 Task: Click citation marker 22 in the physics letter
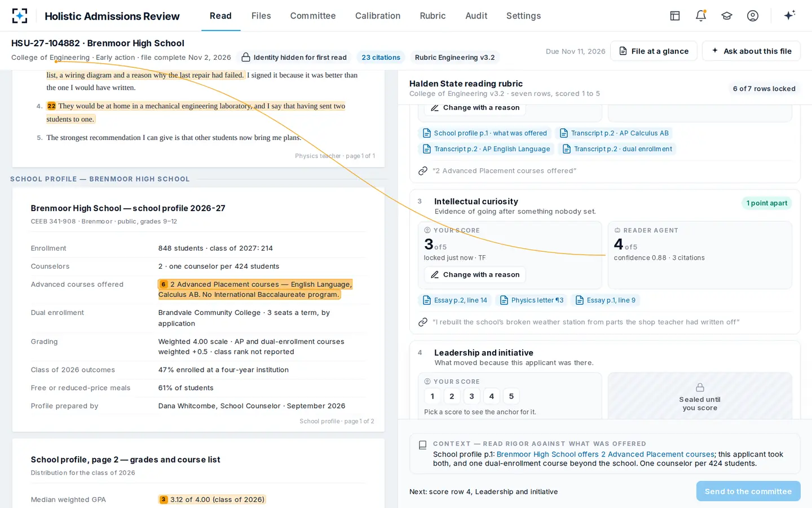(51, 106)
